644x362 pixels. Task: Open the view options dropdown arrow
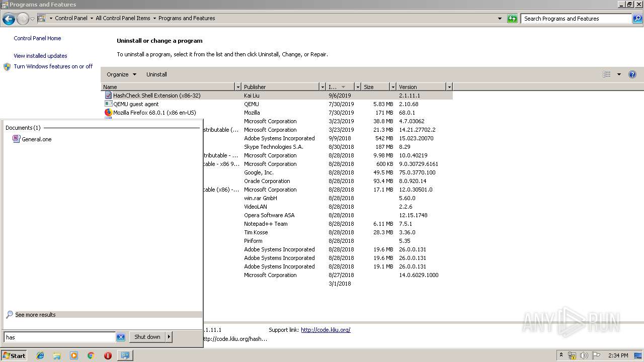coord(619,74)
